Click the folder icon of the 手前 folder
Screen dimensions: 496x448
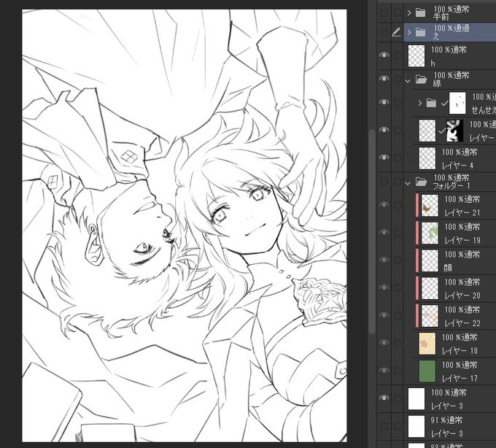420,12
